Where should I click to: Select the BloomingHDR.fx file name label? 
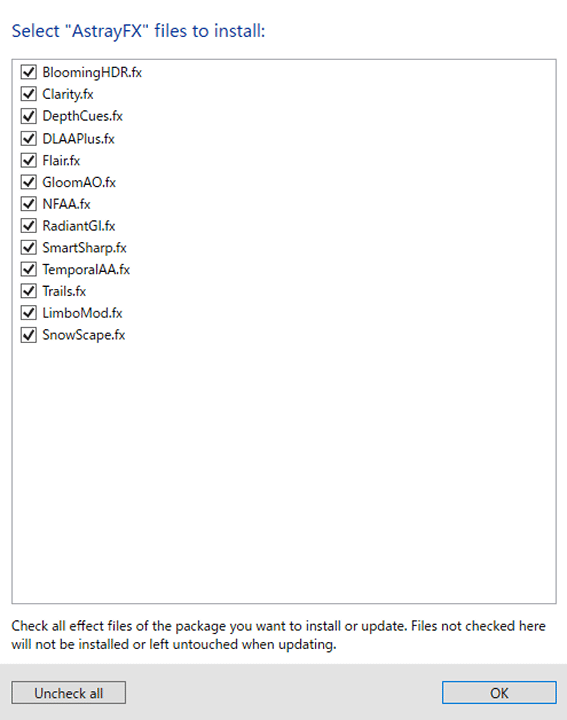coord(92,73)
